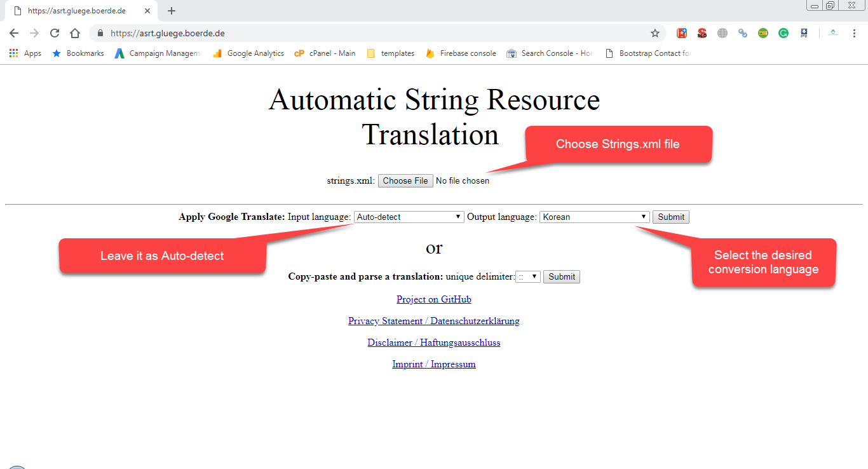The width and height of the screenshot is (868, 469).
Task: Click the PNG download extension icon
Action: (x=804, y=33)
